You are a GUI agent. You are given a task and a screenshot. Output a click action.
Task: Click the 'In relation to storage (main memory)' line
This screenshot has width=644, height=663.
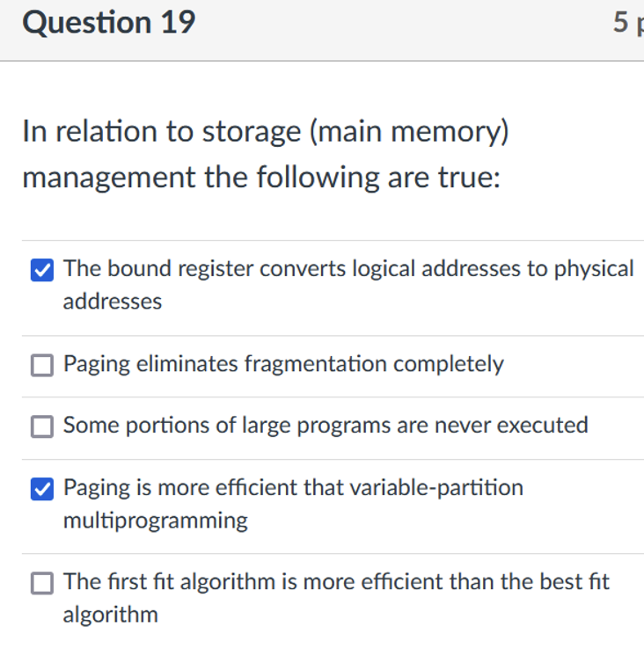pyautogui.click(x=266, y=132)
